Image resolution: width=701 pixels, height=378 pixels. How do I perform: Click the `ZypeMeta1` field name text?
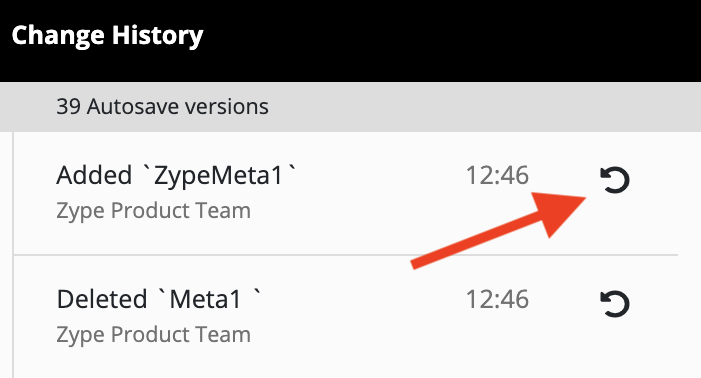pos(219,175)
